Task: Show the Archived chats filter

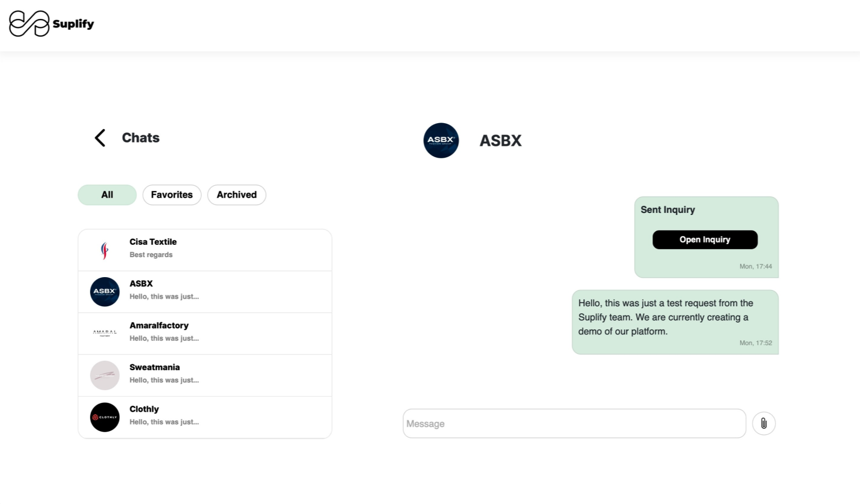Action: pyautogui.click(x=237, y=195)
